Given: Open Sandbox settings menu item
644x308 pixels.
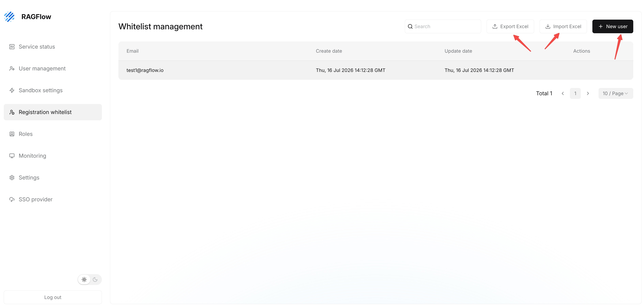Looking at the screenshot, I should tap(53, 90).
